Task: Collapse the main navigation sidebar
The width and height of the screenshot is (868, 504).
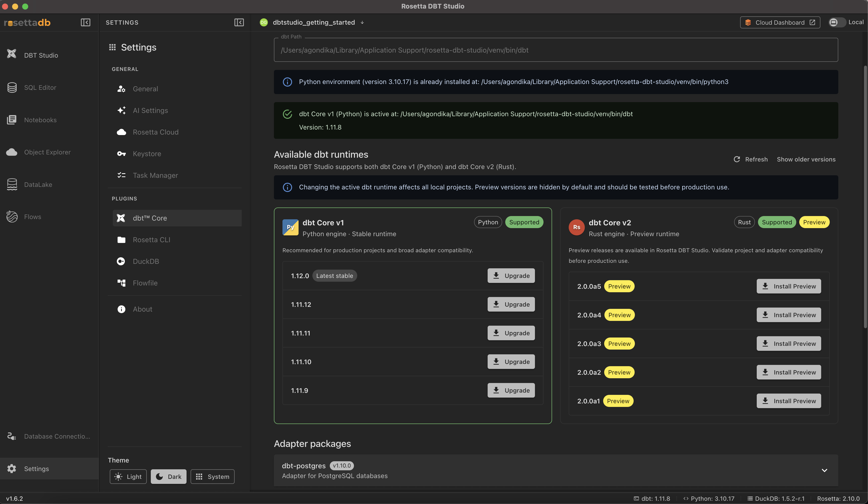Action: 85,22
